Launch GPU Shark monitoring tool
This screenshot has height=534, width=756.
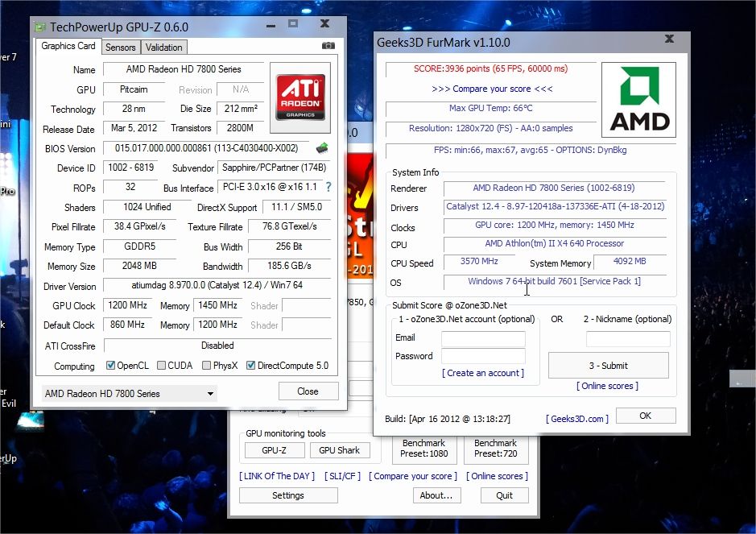click(340, 450)
